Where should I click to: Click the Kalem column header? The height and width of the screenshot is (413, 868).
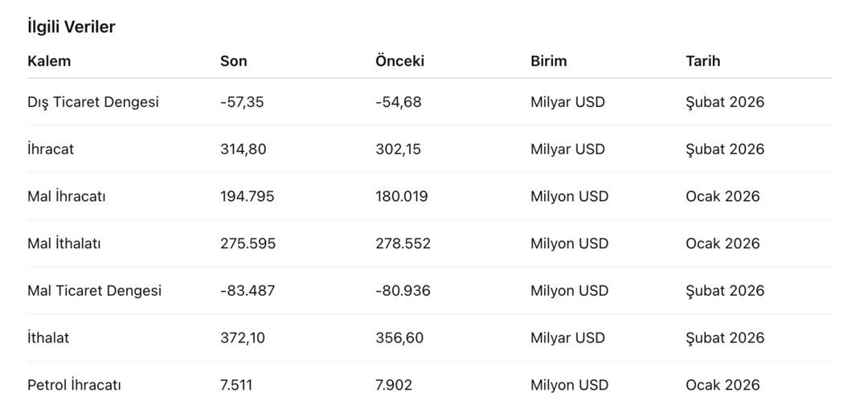coord(49,61)
